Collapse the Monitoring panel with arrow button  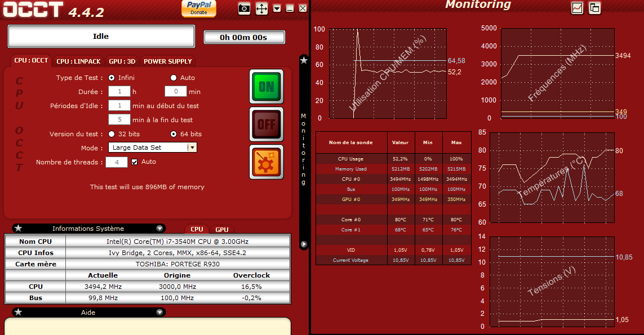tap(304, 244)
